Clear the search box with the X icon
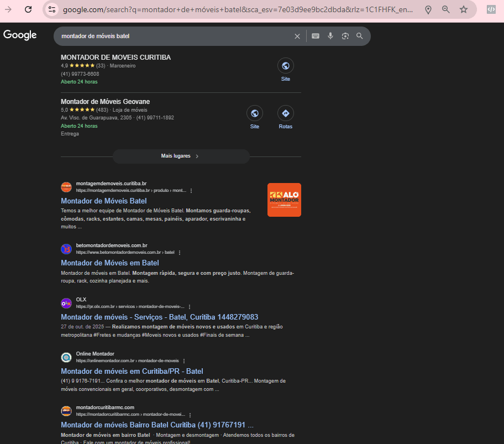Screen dimensions: 504x444 point(297,36)
